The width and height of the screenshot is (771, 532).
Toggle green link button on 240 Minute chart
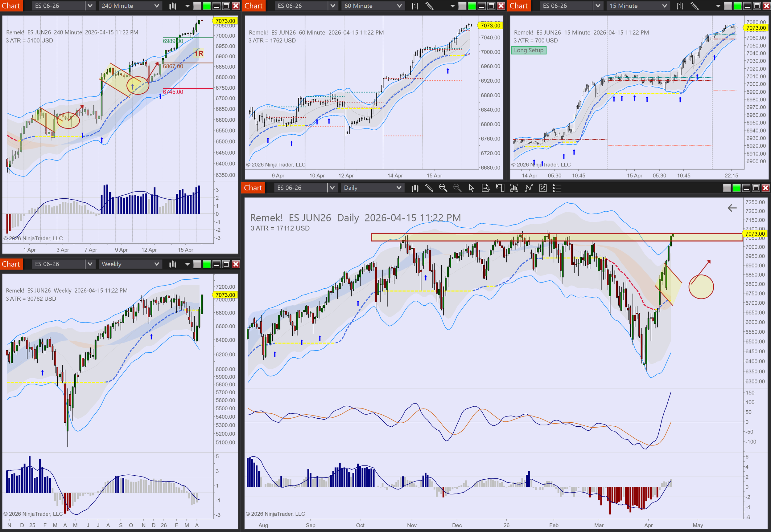coord(207,6)
